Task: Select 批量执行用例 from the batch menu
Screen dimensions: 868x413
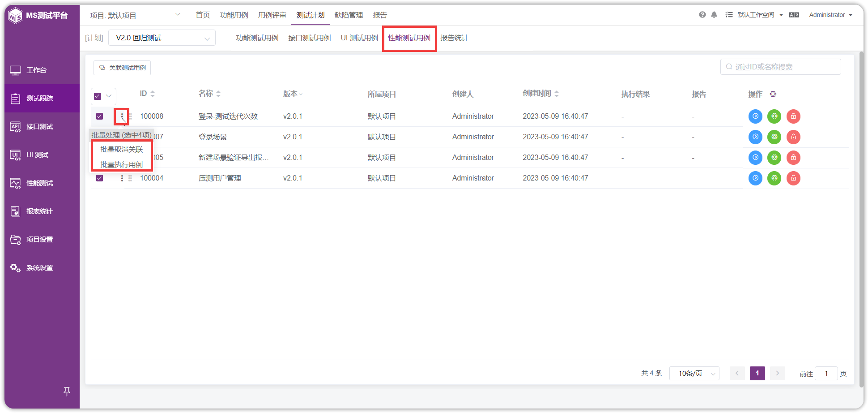Action: pos(122,165)
